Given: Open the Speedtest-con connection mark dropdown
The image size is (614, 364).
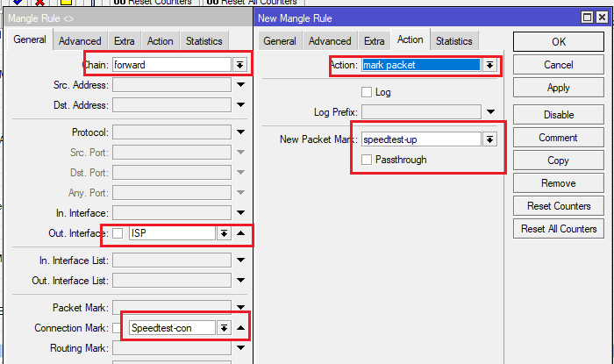Looking at the screenshot, I should click(x=224, y=328).
